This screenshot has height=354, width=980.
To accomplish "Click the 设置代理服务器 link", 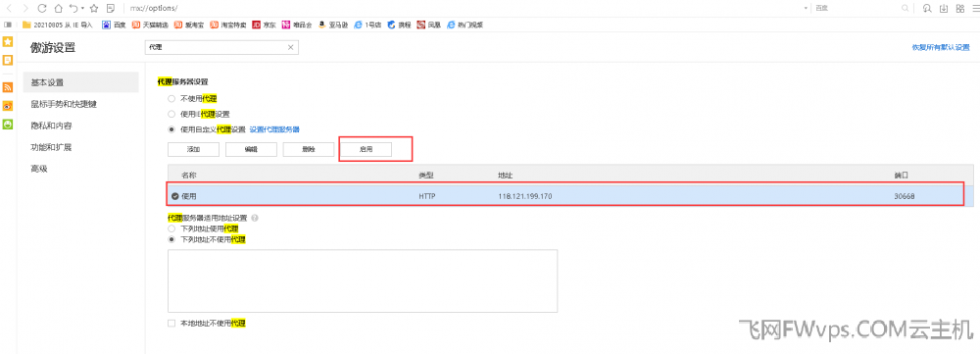I will (x=274, y=129).
